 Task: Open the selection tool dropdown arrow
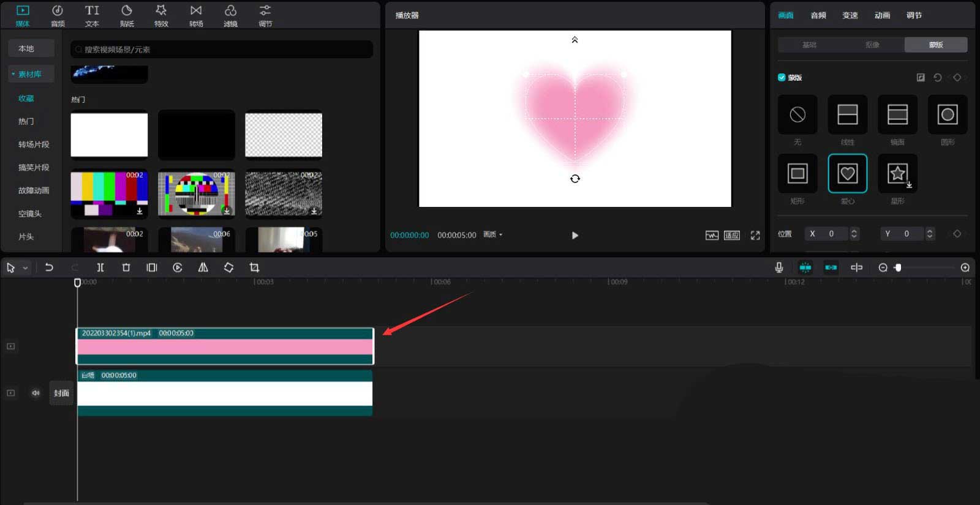point(25,268)
